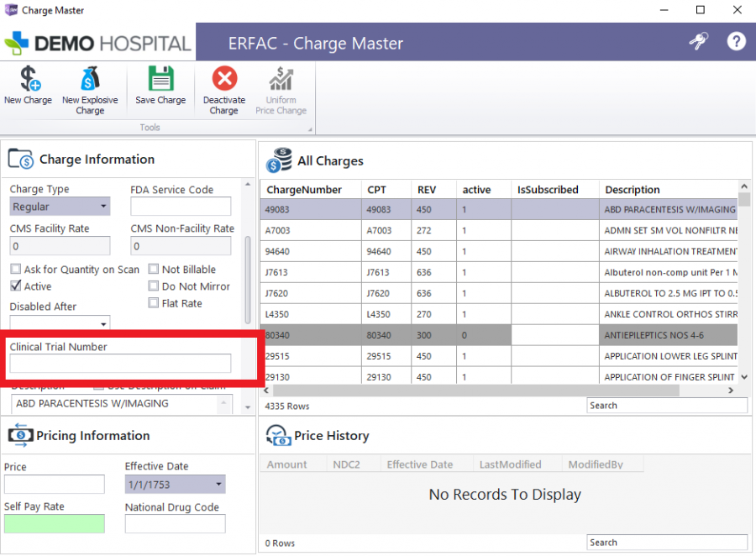Click the All Charges horizontal scrollbar thumb
Viewport: 756px width, 556px height.
(x=476, y=390)
